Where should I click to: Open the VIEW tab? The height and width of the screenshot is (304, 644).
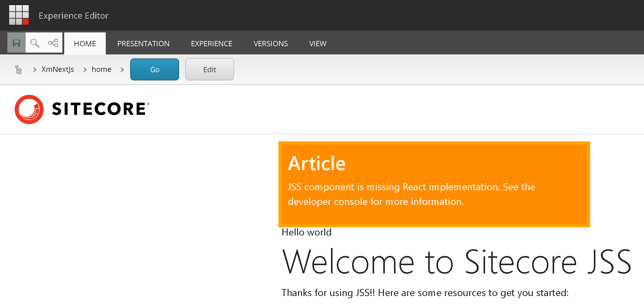[x=318, y=43]
